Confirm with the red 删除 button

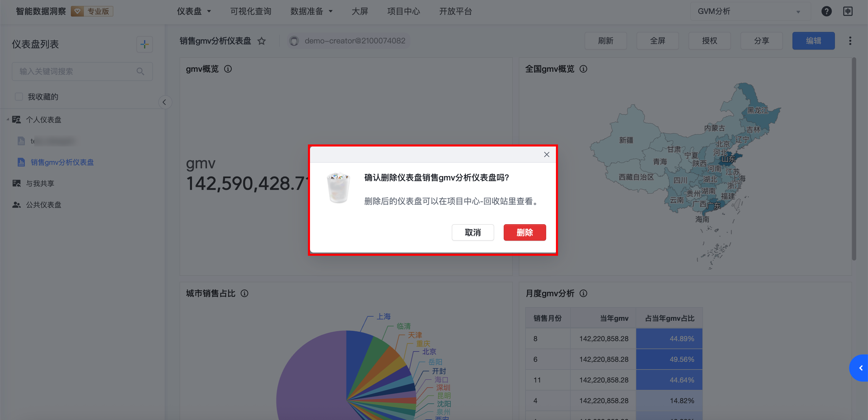[x=524, y=232]
